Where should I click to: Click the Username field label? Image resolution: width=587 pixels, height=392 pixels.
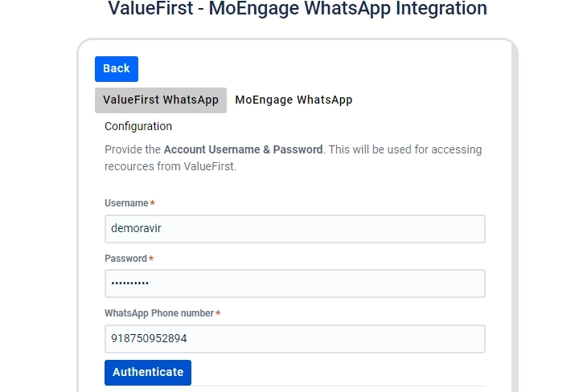[126, 203]
